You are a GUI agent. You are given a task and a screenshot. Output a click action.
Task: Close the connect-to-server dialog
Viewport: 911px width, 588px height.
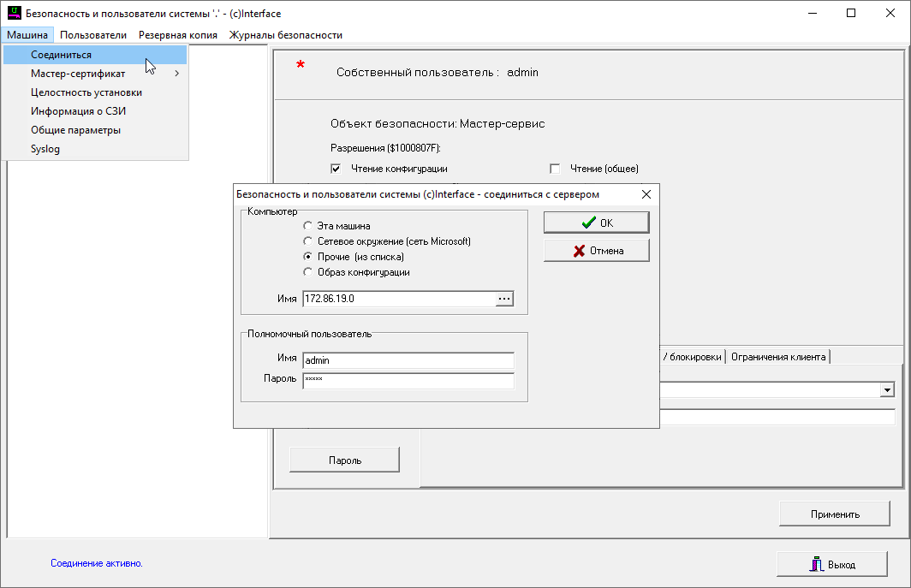[646, 194]
